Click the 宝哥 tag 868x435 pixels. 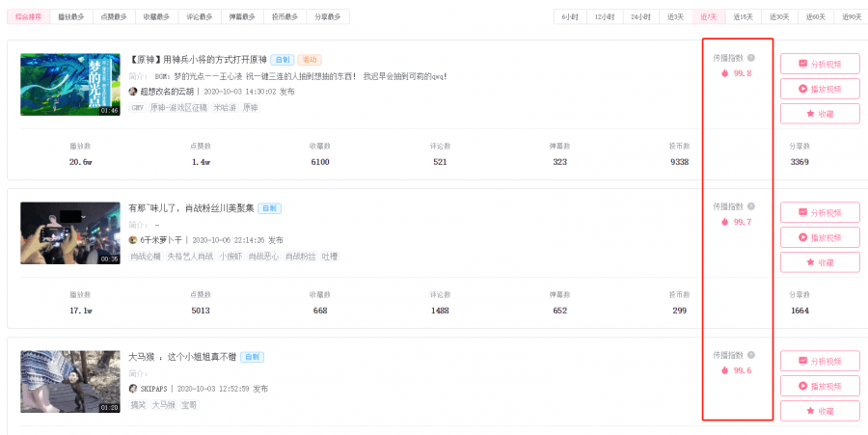[x=189, y=406]
